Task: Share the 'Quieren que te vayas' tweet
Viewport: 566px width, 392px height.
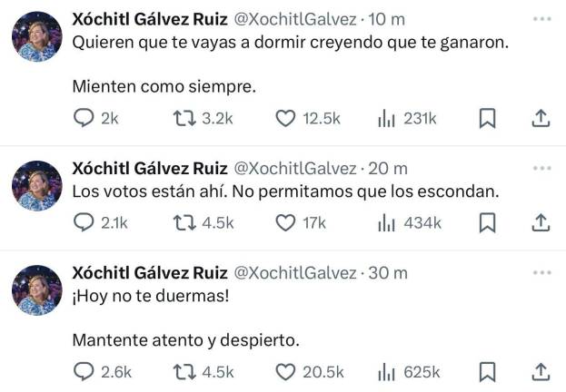Action: click(539, 119)
